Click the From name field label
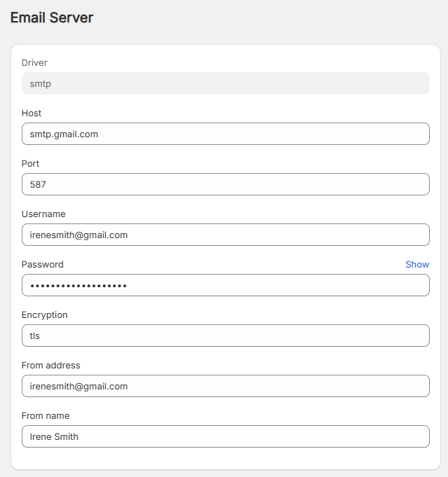 point(46,416)
